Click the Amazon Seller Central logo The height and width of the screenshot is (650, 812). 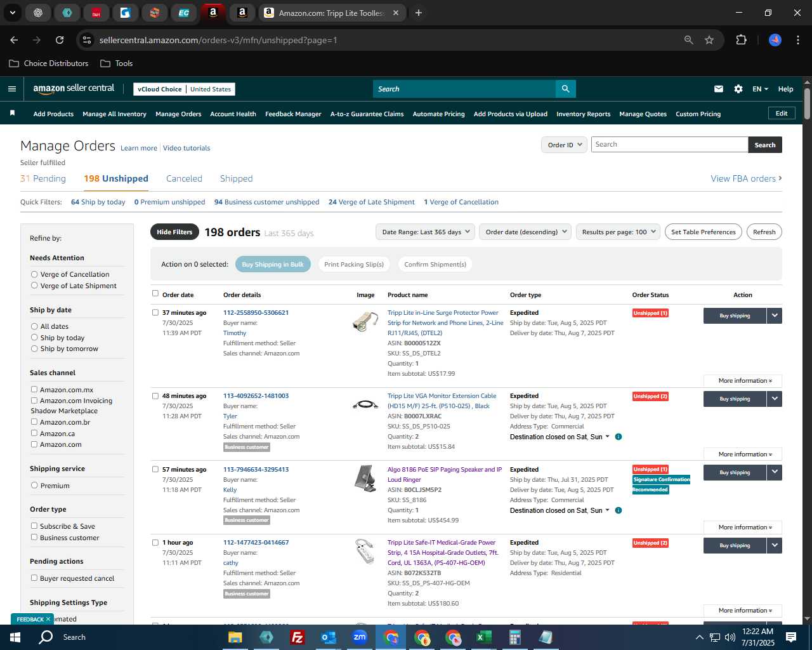[x=74, y=89]
